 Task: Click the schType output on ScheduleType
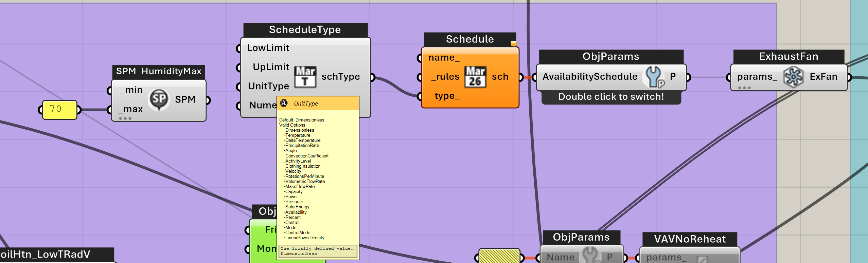[340, 77]
